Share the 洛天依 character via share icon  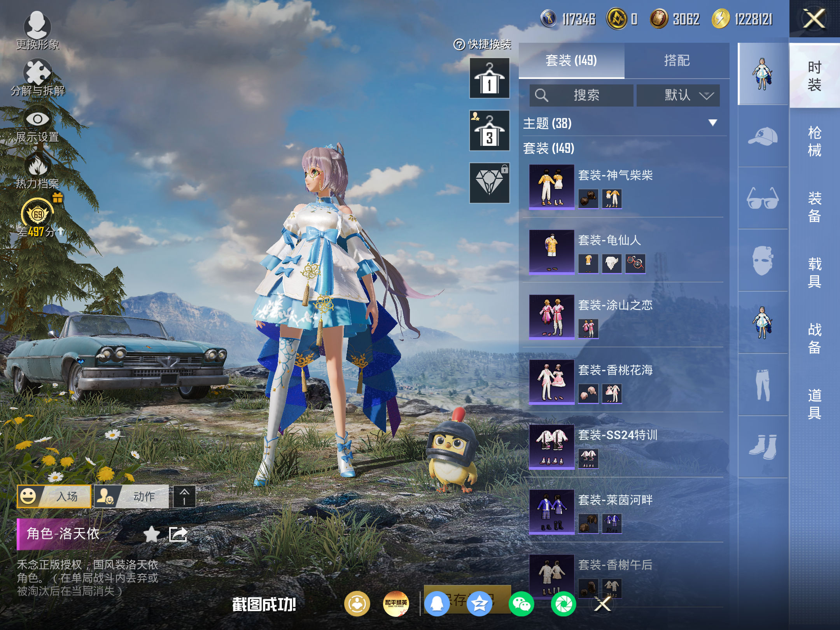click(178, 534)
